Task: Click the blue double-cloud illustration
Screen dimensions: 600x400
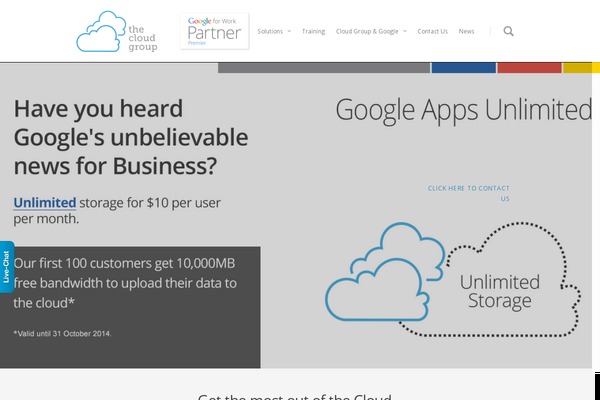Action: tap(384, 272)
